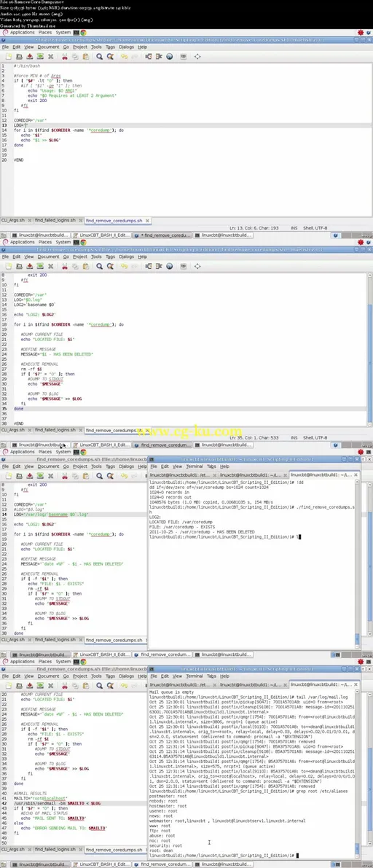Image resolution: width=373 pixels, height=868 pixels.
Task: Click LinuxCBT_BASH_II_Edit taskbar button below topmost window
Action: pos(103,235)
